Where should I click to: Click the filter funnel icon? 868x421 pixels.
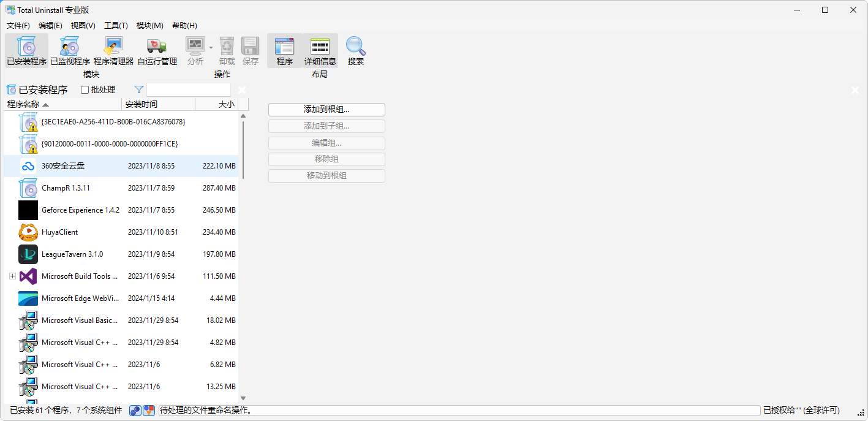[x=139, y=90]
